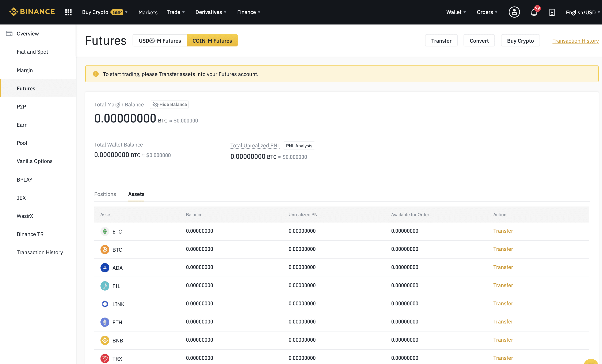602x364 pixels.
Task: Open the apps grid menu icon
Action: 68,12
